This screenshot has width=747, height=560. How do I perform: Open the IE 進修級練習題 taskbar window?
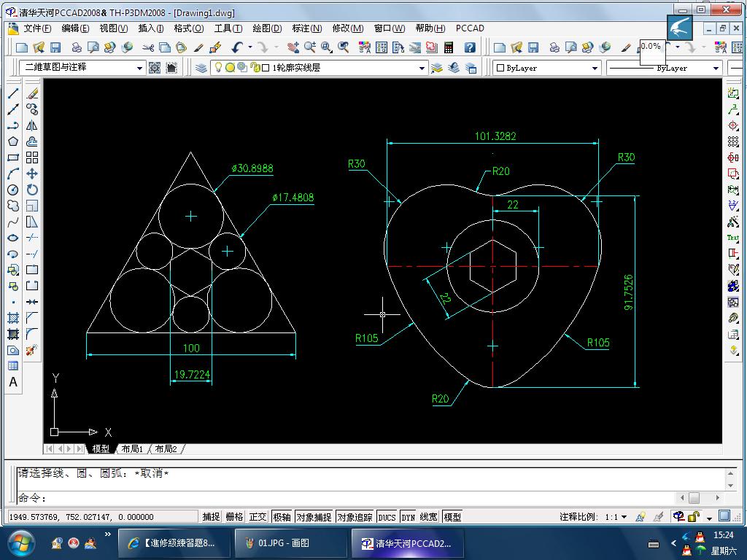174,543
